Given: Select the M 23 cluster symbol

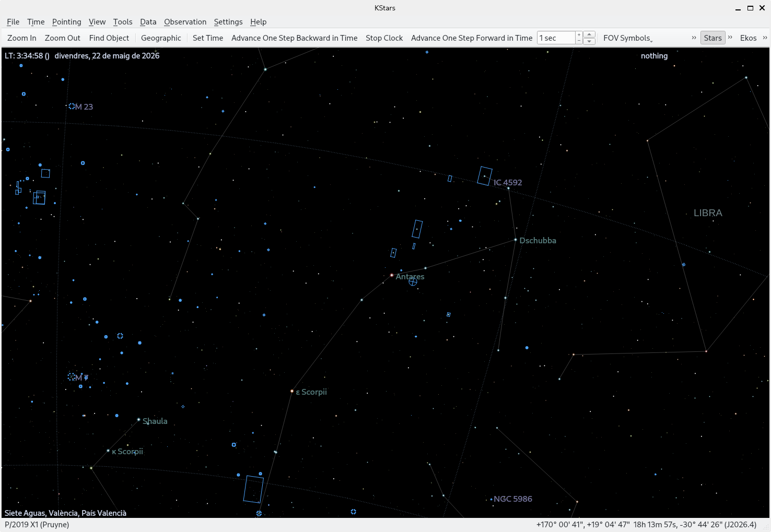Looking at the screenshot, I should click(x=72, y=107).
